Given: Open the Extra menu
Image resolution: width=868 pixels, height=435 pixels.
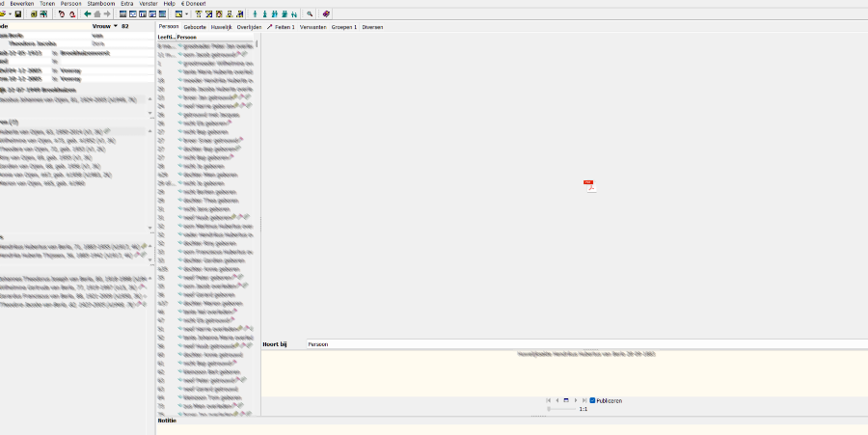Looking at the screenshot, I should [x=125, y=4].
